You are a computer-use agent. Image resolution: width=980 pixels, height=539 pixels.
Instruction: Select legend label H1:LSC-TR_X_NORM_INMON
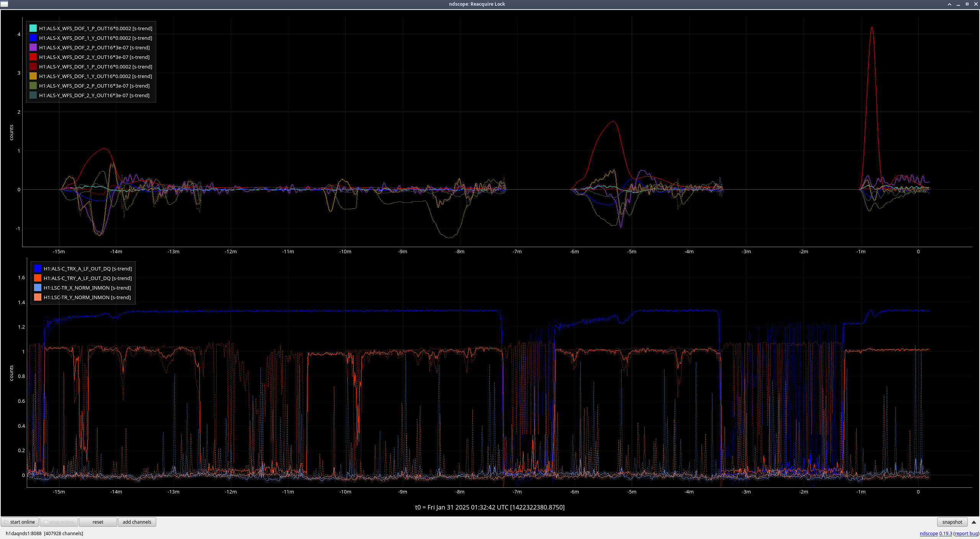(87, 288)
